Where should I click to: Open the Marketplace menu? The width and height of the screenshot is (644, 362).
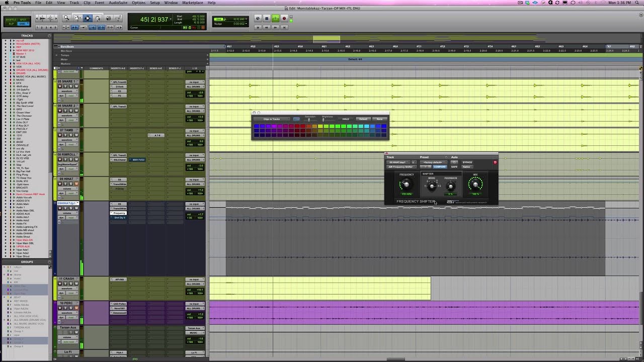click(193, 3)
